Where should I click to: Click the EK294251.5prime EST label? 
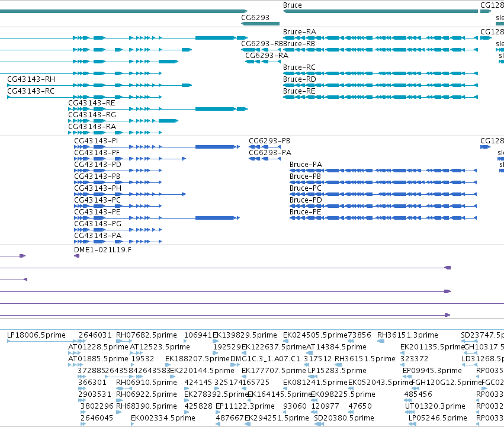click(x=277, y=418)
